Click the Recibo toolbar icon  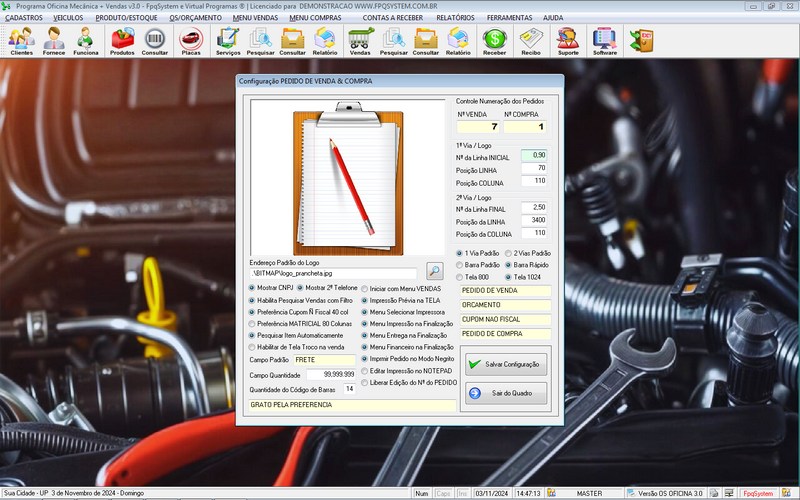click(x=531, y=40)
